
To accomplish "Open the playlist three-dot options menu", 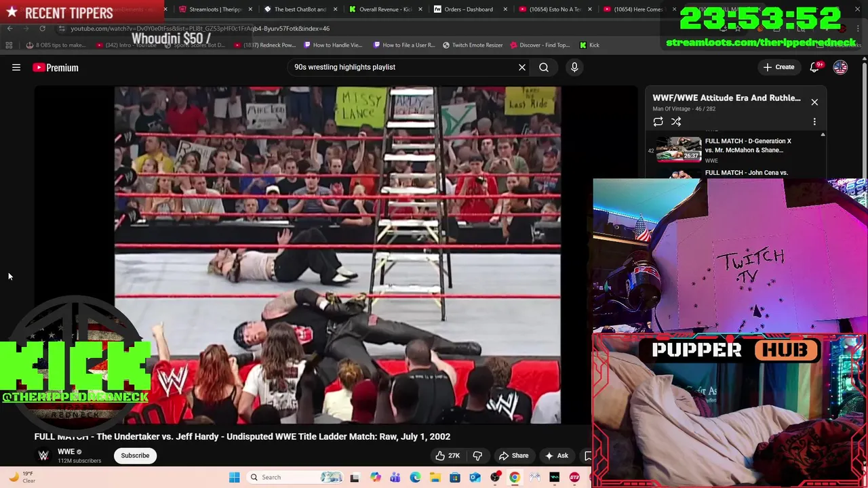I will (814, 121).
